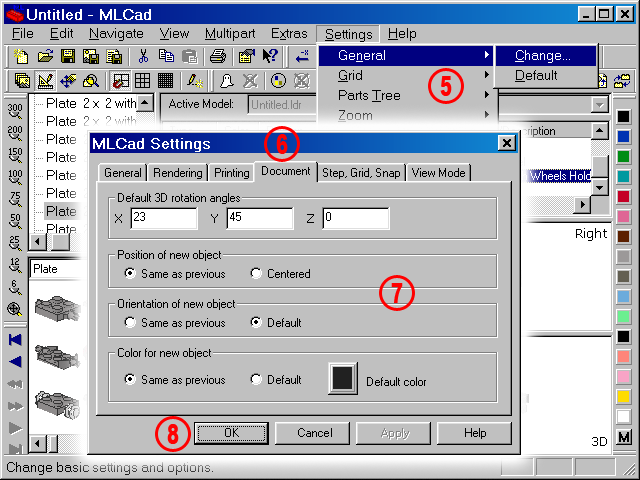
Task: Set zoom to 150 percent icon
Action: click(x=15, y=155)
